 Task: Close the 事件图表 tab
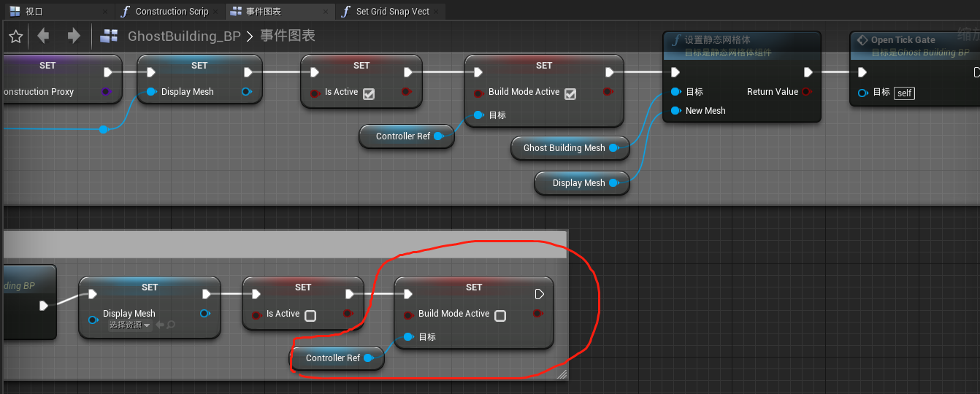[x=327, y=11]
